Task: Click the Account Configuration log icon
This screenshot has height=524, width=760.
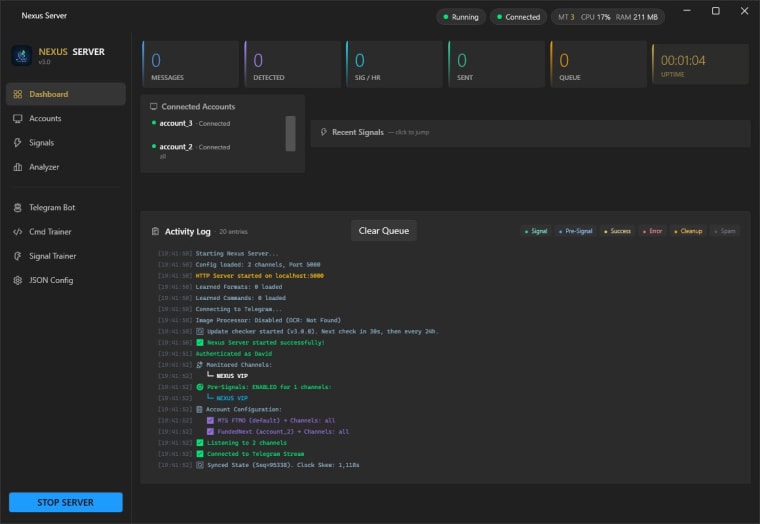Action: pyautogui.click(x=199, y=409)
